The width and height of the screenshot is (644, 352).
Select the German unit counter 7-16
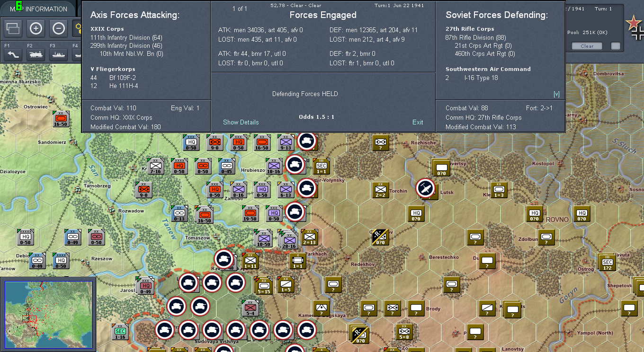point(155,166)
